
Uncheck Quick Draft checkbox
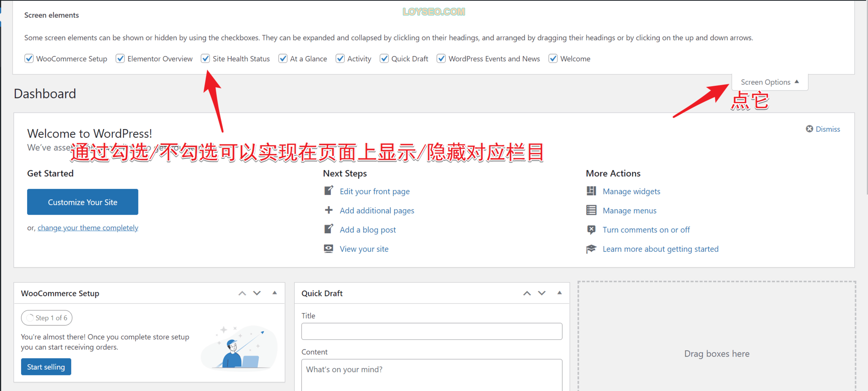pos(384,58)
